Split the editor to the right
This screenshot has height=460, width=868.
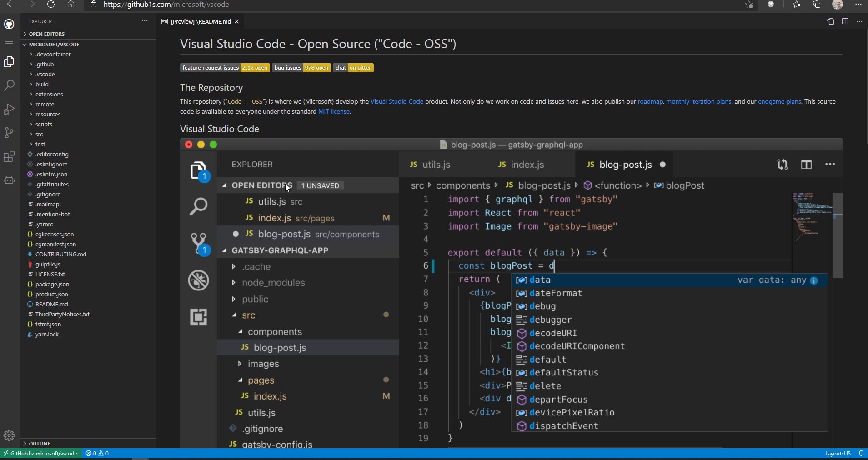[x=845, y=21]
